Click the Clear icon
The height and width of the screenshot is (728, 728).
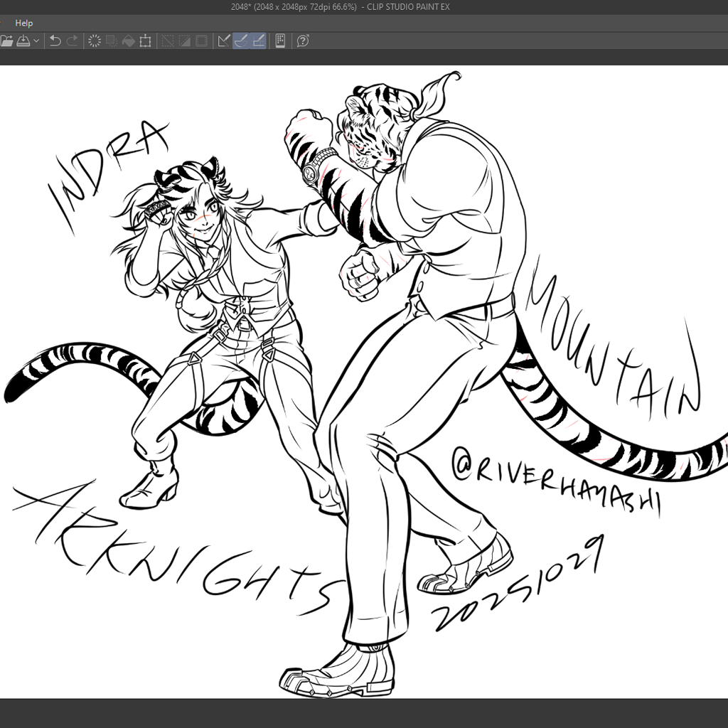pos(94,41)
